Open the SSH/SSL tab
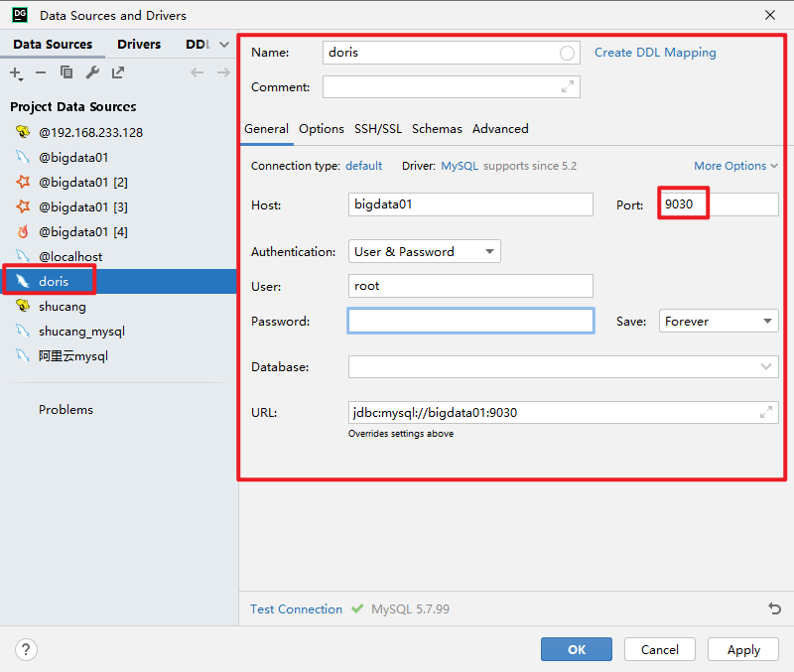Viewport: 794px width, 672px height. (x=378, y=129)
